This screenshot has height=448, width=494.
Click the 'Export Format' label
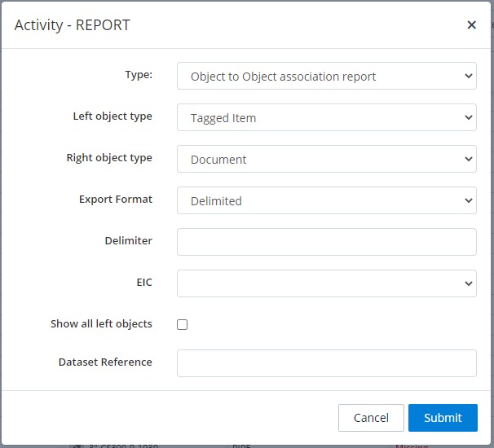pyautogui.click(x=116, y=200)
